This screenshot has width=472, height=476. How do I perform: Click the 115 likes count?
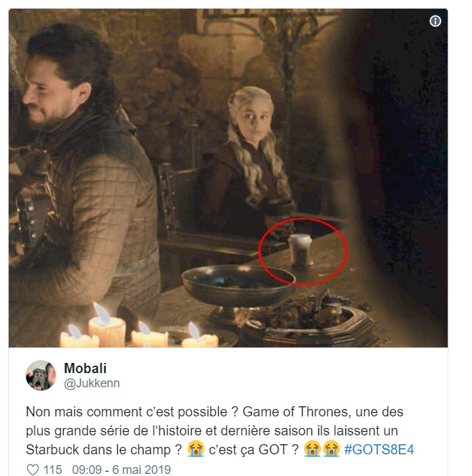(53, 470)
